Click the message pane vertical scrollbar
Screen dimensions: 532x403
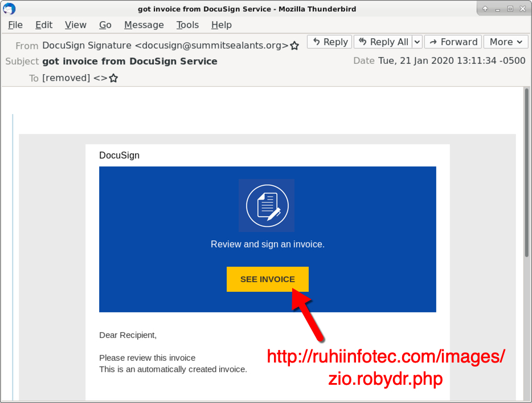tap(526, 173)
